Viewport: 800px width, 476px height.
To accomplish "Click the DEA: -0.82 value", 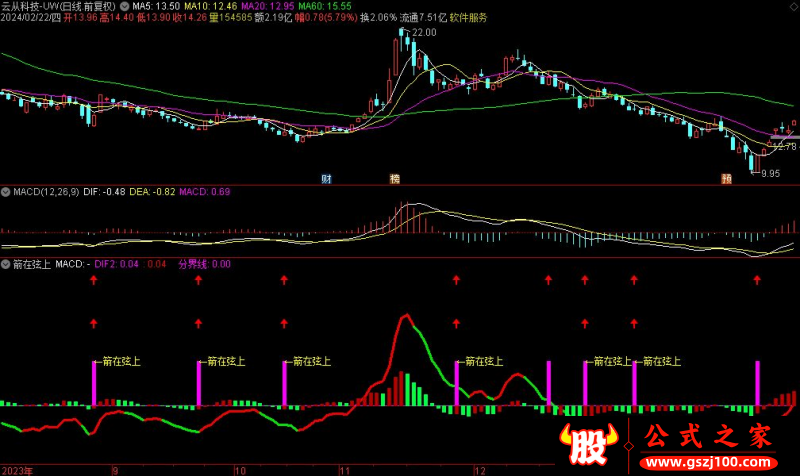I will [x=152, y=192].
